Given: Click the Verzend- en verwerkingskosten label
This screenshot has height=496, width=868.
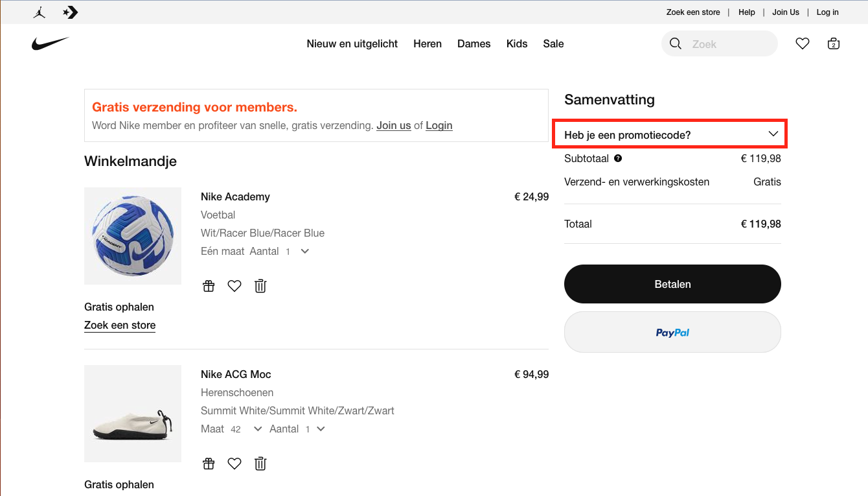Looking at the screenshot, I should (x=637, y=182).
